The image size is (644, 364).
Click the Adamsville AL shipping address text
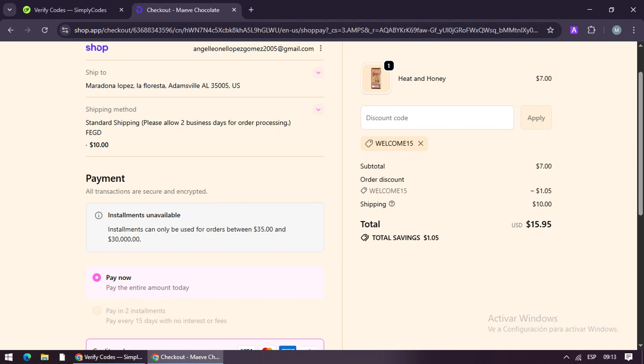point(163,86)
